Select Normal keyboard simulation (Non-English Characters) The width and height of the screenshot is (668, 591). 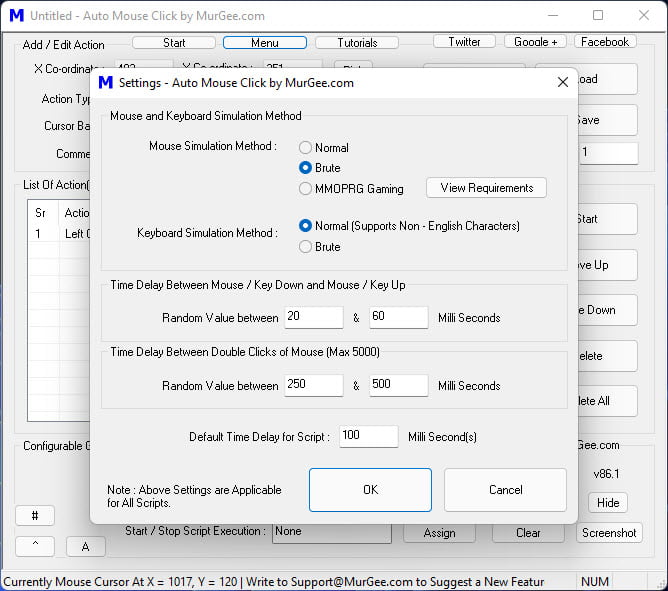point(409,226)
